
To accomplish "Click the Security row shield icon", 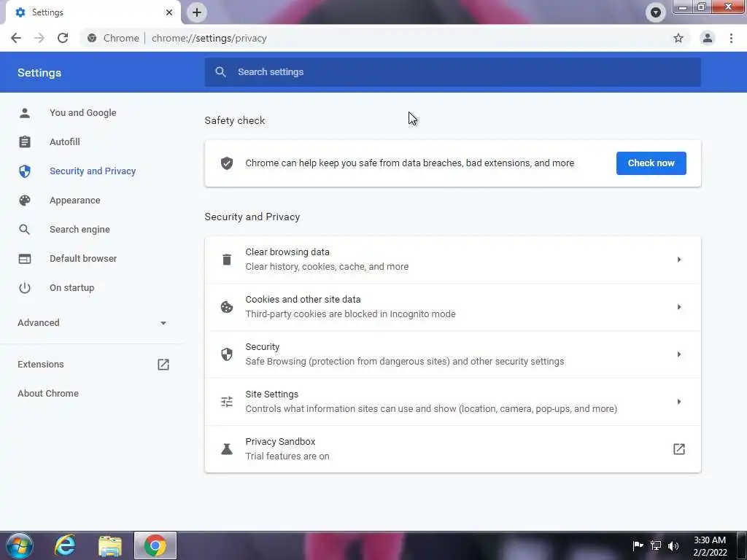I will [227, 354].
